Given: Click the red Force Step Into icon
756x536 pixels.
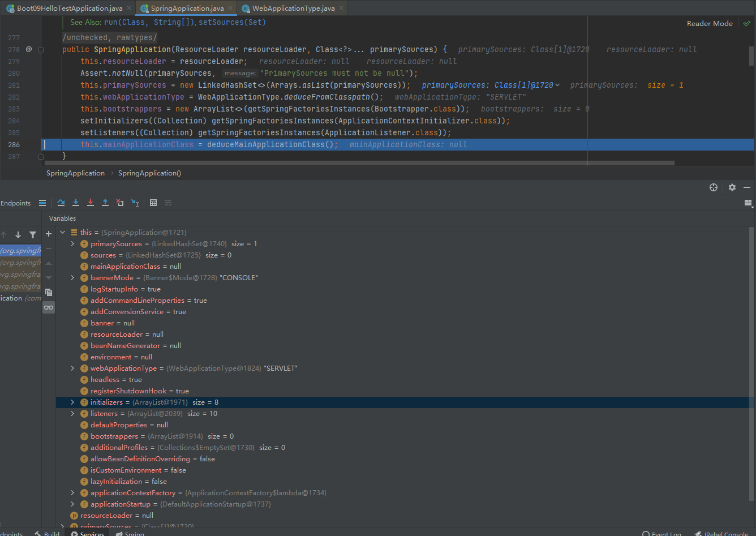Looking at the screenshot, I should [91, 203].
